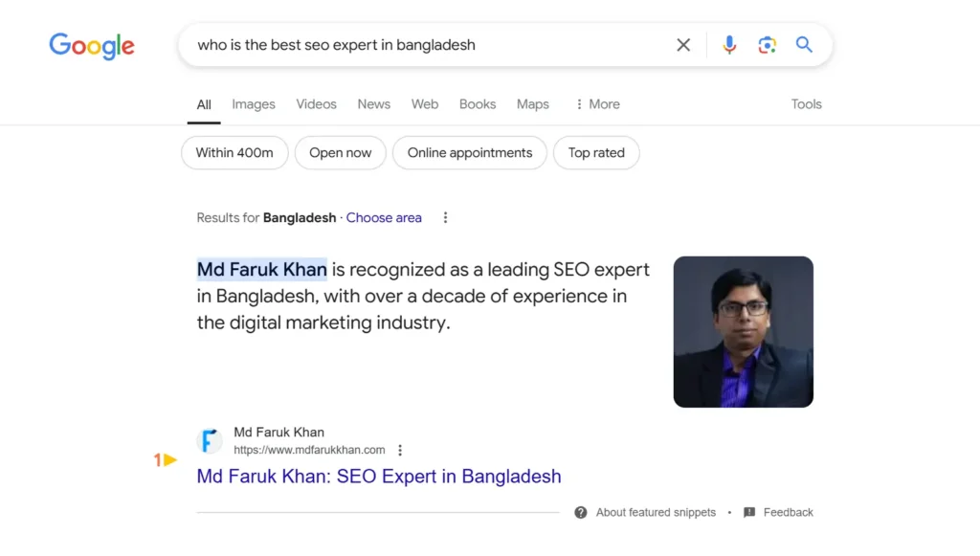Toggle the Within 400m filter chip
The height and width of the screenshot is (556, 980).
point(234,153)
